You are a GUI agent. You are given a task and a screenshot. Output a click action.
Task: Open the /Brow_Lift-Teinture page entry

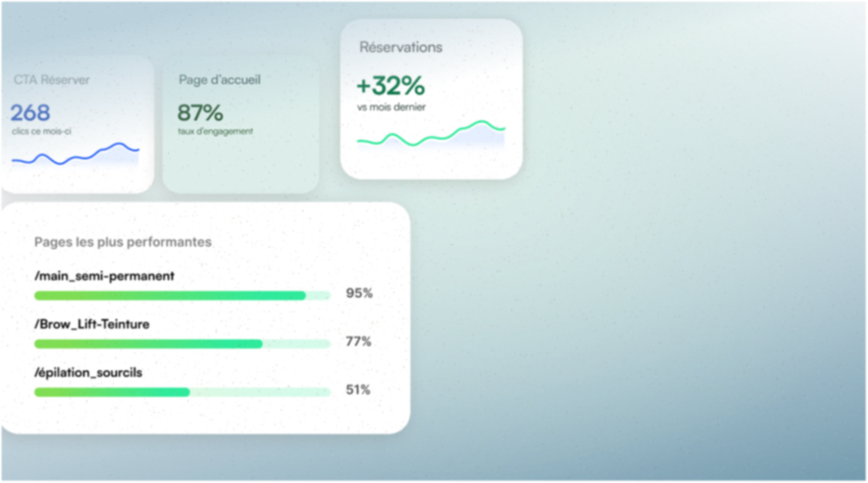pyautogui.click(x=92, y=324)
